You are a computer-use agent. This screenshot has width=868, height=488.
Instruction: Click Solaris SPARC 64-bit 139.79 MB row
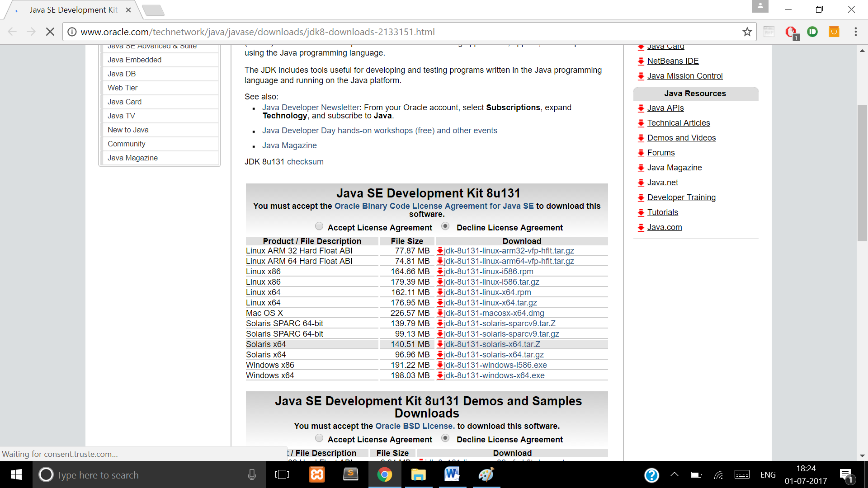pyautogui.click(x=427, y=324)
